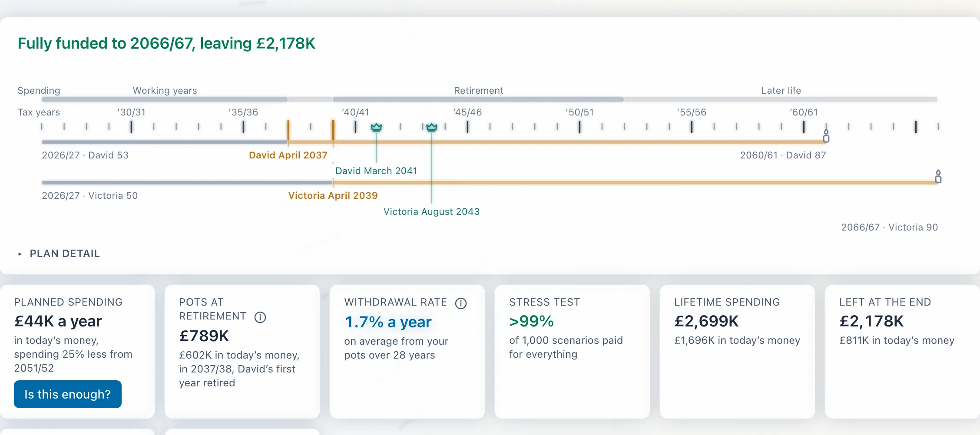Click the '50/51 tax year label
Viewport: 980px width, 435px height.
pos(579,112)
